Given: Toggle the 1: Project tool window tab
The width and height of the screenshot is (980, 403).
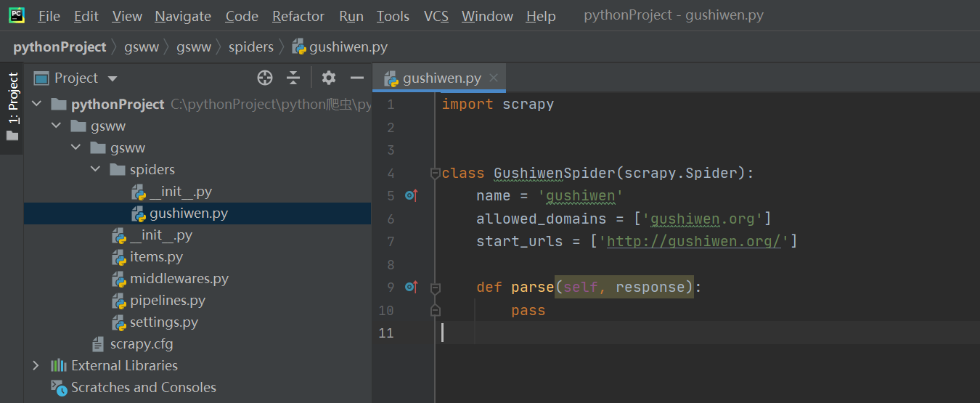Looking at the screenshot, I should (x=13, y=107).
